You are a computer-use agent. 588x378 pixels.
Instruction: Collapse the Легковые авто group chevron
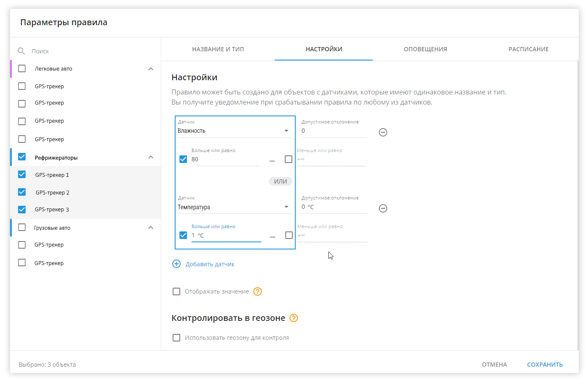tap(151, 68)
